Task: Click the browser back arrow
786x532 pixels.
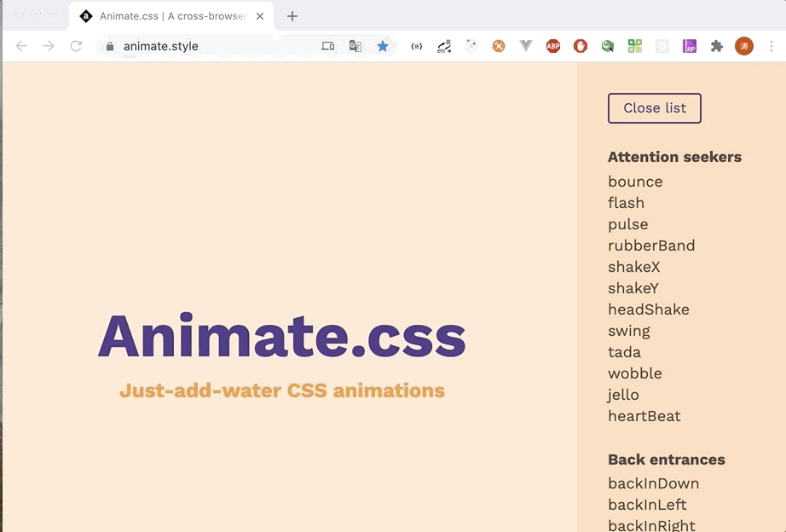Action: click(21, 46)
